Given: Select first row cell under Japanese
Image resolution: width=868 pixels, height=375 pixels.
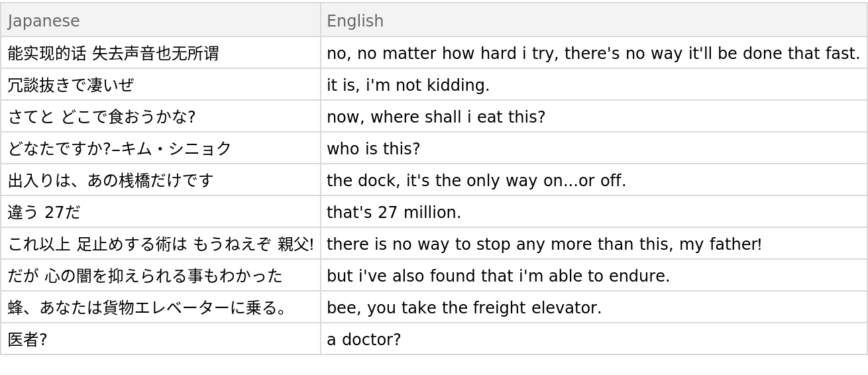Looking at the screenshot, I should coord(160,52).
